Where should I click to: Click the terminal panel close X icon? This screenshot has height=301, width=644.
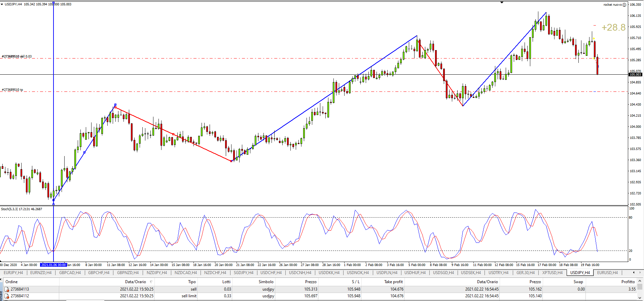coord(1,279)
